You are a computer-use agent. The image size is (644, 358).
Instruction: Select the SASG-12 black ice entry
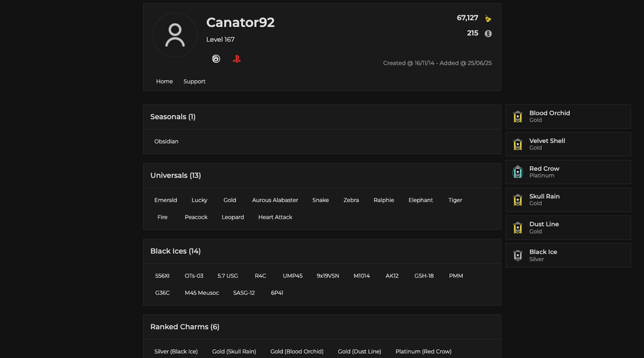click(x=244, y=293)
